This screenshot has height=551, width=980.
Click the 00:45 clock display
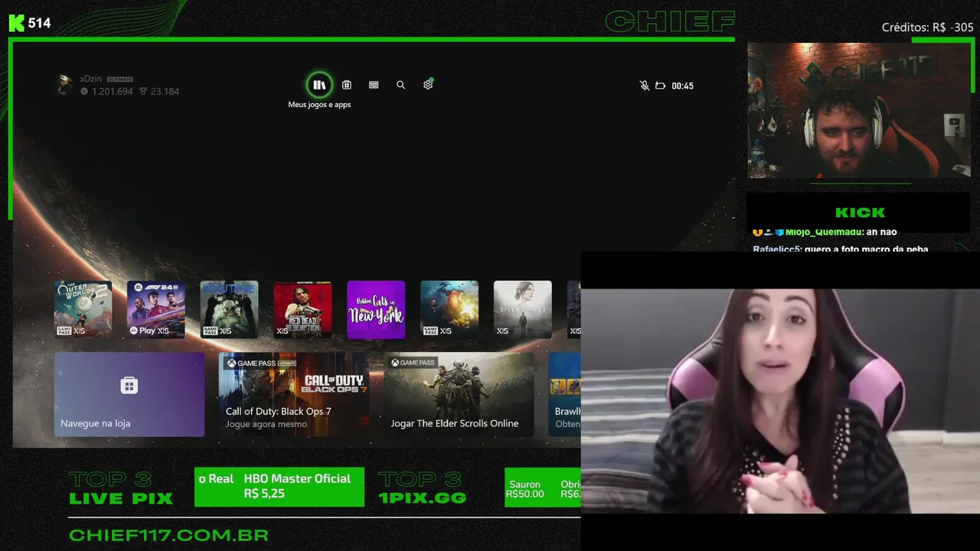coord(682,86)
